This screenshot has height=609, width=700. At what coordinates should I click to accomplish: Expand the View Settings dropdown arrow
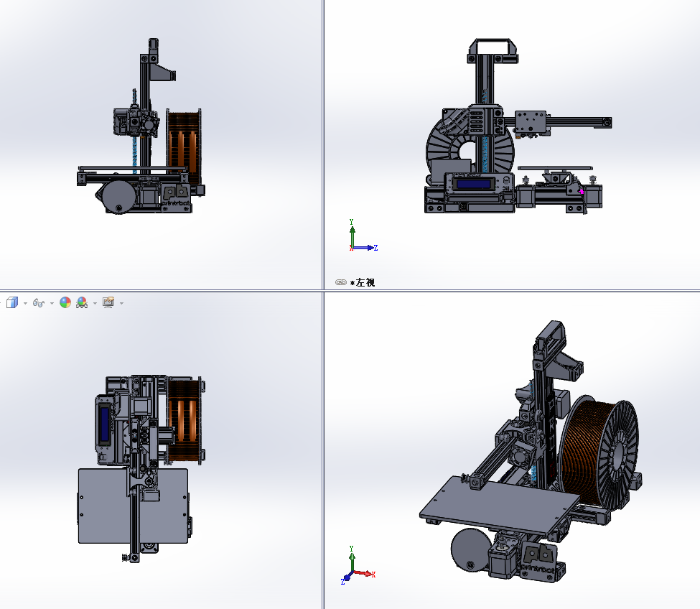121,303
